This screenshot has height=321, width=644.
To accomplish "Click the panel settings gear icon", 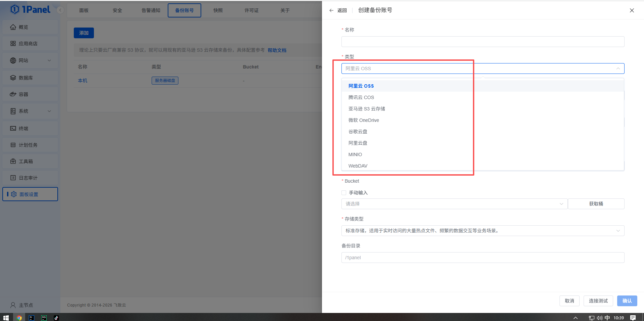I will pyautogui.click(x=14, y=194).
